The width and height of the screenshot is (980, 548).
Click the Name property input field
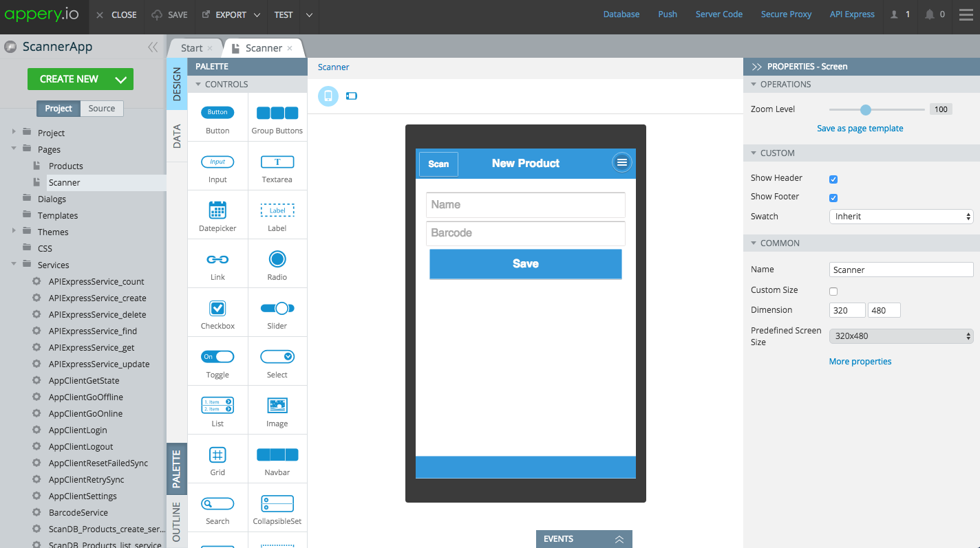point(901,270)
